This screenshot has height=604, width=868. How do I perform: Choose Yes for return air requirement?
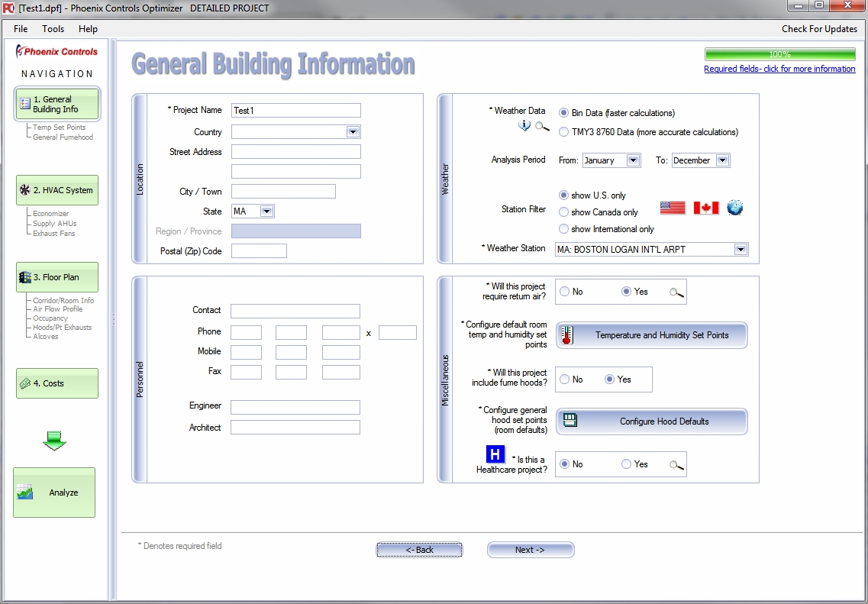(627, 291)
